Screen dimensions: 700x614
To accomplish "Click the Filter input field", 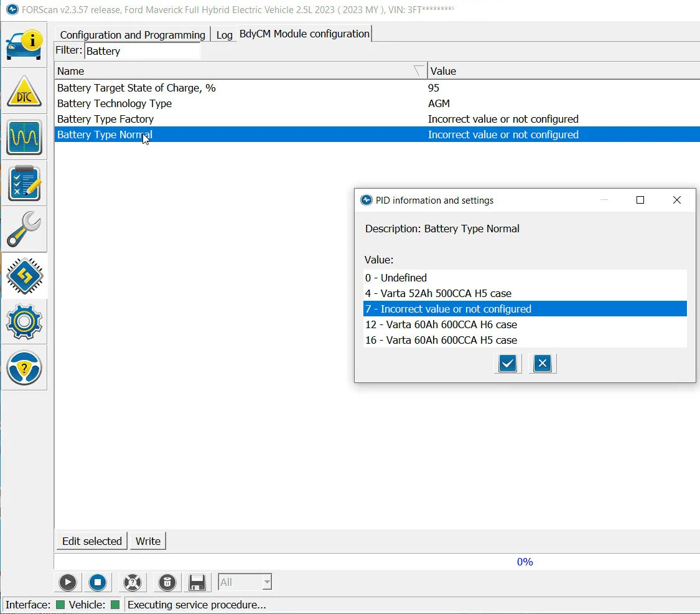I will [142, 51].
